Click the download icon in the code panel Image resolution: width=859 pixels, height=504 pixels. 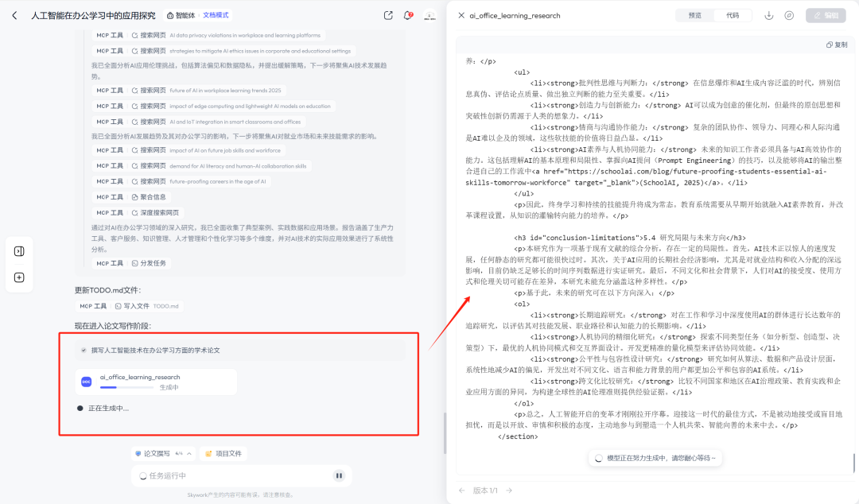[x=769, y=14]
